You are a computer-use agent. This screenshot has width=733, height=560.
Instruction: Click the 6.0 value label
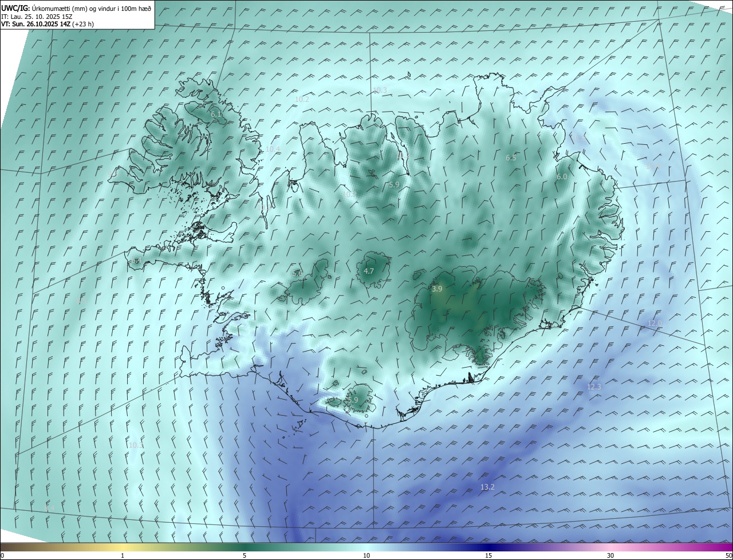coord(562,177)
